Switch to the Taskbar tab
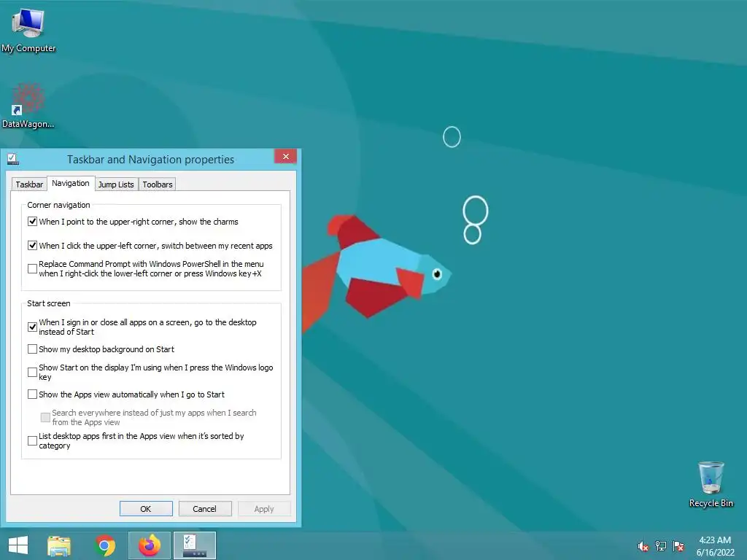This screenshot has width=747, height=560. click(x=29, y=184)
